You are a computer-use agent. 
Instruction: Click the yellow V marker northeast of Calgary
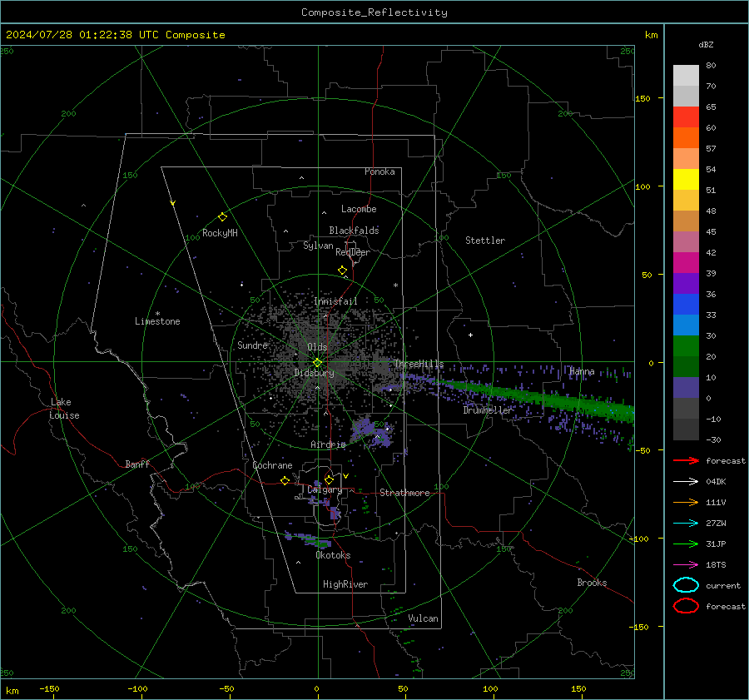[346, 476]
